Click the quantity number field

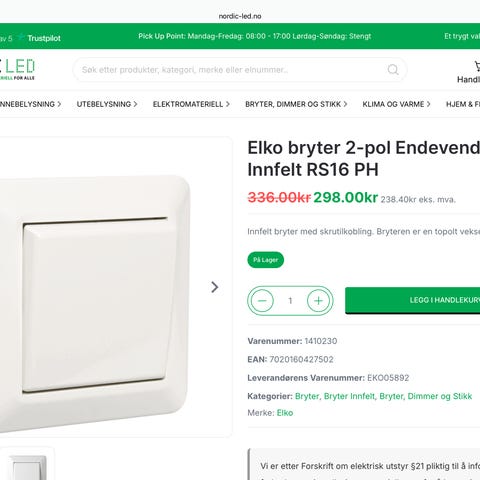(x=290, y=301)
